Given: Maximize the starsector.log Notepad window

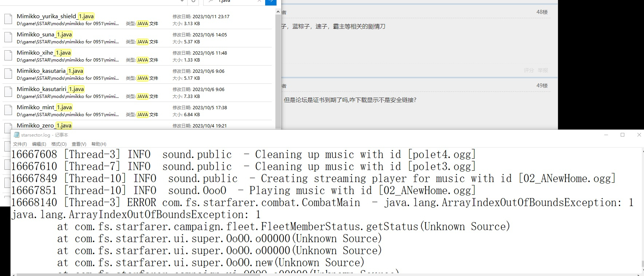Looking at the screenshot, I should click(x=623, y=135).
